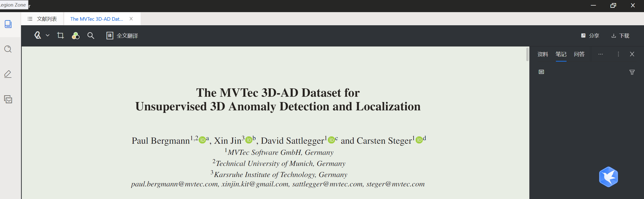Click the 全文翻译 translate button

click(x=122, y=36)
